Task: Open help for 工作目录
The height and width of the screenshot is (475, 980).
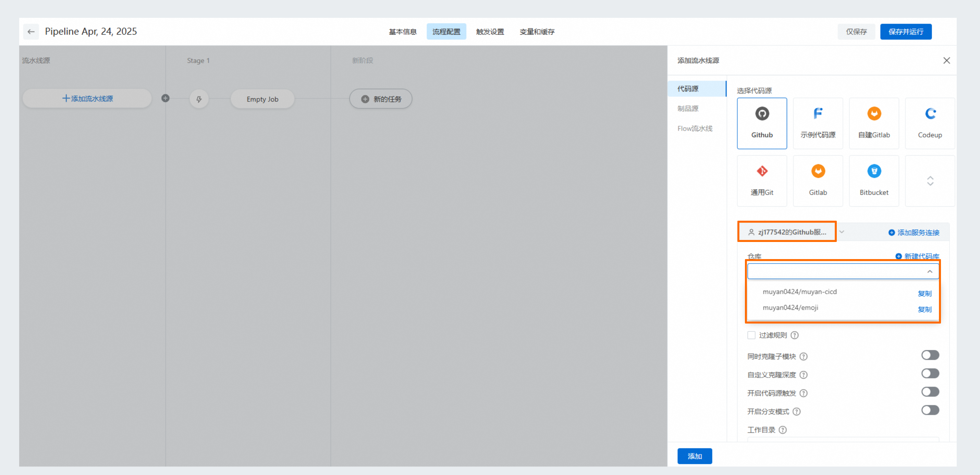Action: tap(782, 430)
